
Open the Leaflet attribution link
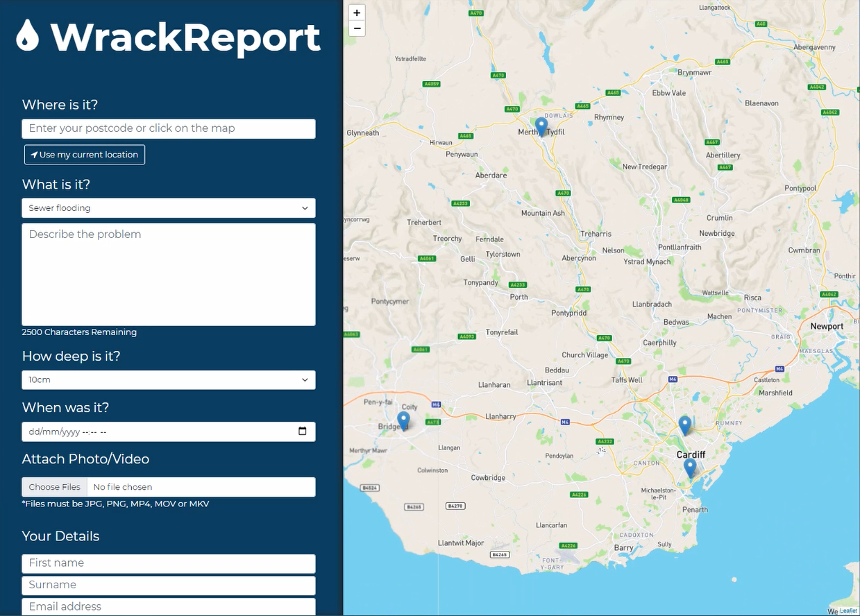[x=848, y=610]
